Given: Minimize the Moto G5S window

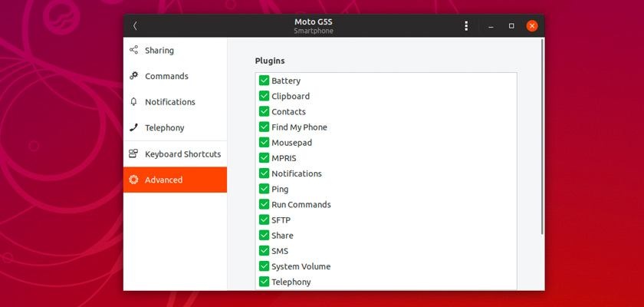Looking at the screenshot, I should (x=491, y=26).
